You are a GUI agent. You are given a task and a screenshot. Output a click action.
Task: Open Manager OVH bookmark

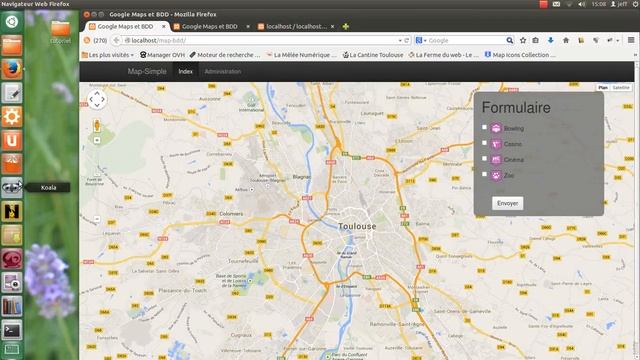[162, 55]
